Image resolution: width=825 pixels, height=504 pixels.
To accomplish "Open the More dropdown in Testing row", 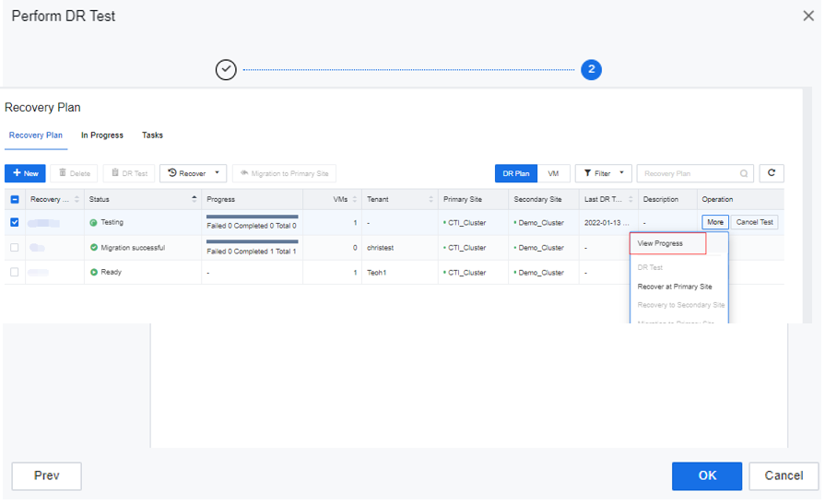I will [715, 222].
